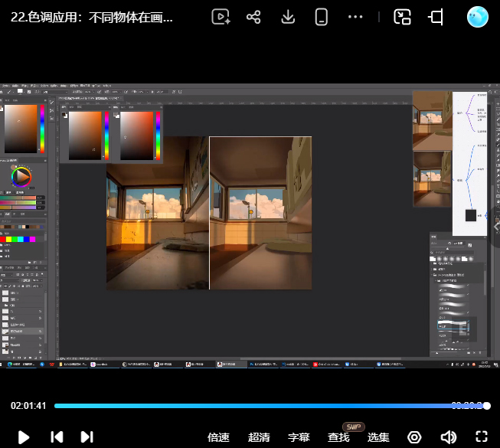The width and height of the screenshot is (500, 448).
Task: Click the white progress bar handle
Action: (x=487, y=406)
